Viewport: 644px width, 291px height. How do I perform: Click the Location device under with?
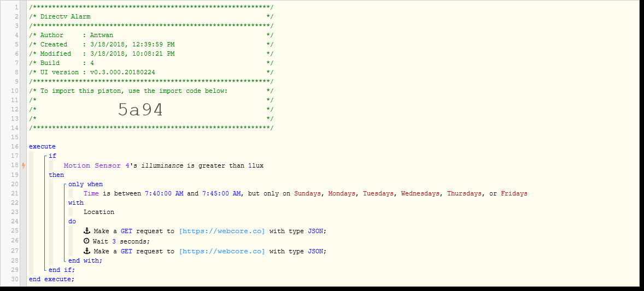point(99,212)
